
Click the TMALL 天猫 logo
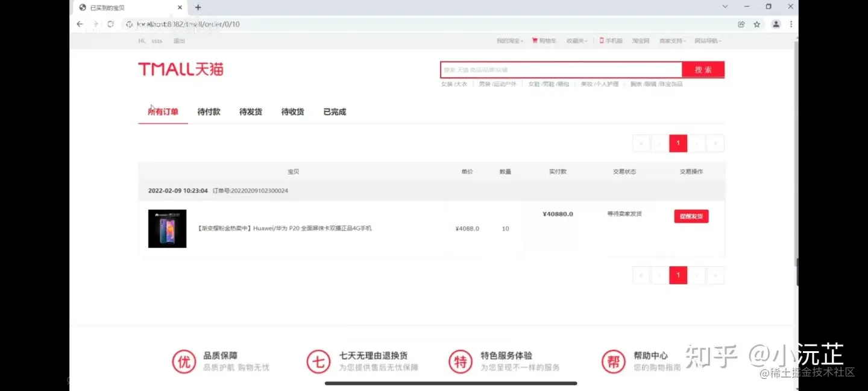181,69
